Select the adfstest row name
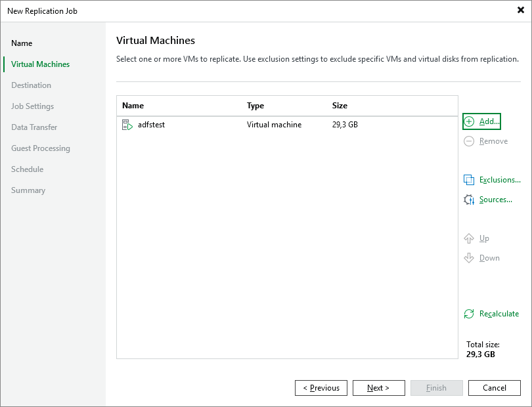Viewport: 532px width, 407px height. pos(151,125)
